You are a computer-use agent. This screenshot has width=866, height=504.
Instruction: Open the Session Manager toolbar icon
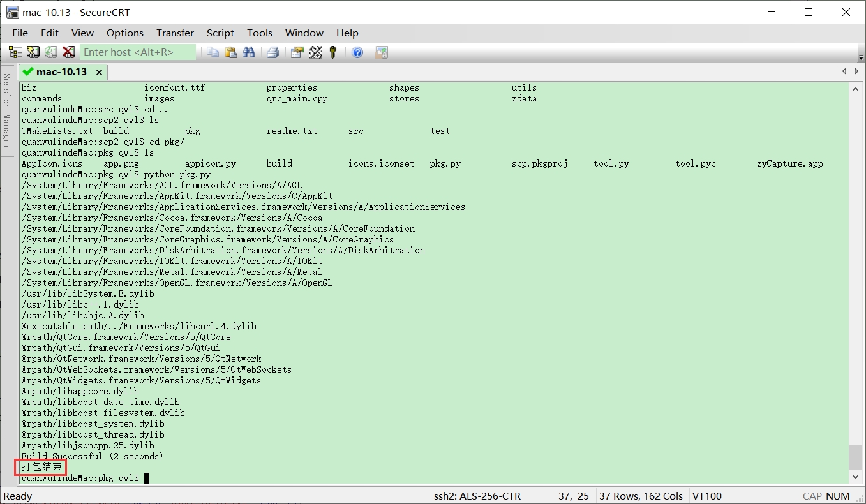click(15, 52)
